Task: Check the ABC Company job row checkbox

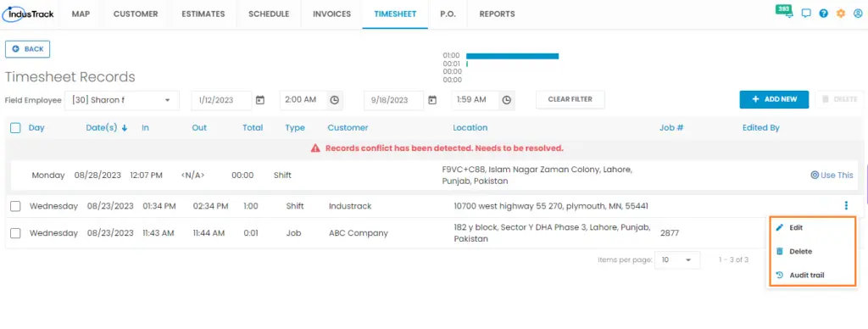Action: pyautogui.click(x=15, y=233)
